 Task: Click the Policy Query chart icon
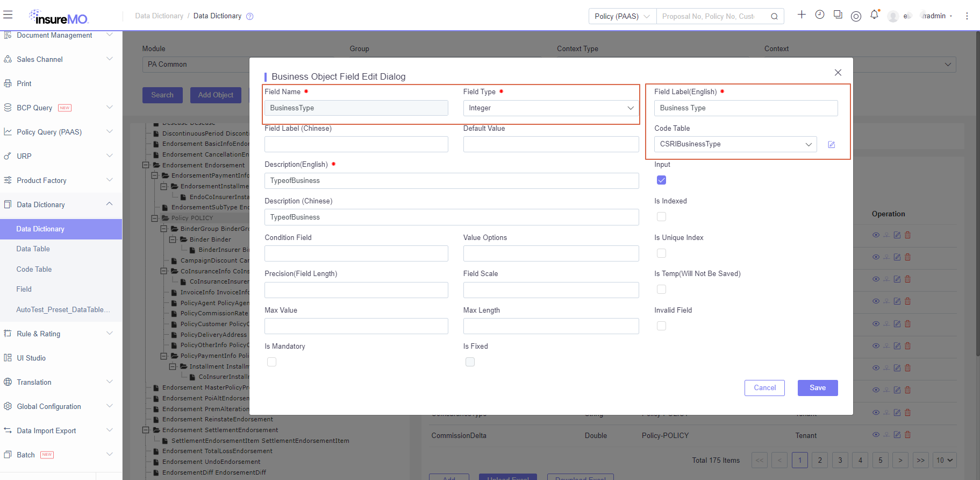coord(8,132)
